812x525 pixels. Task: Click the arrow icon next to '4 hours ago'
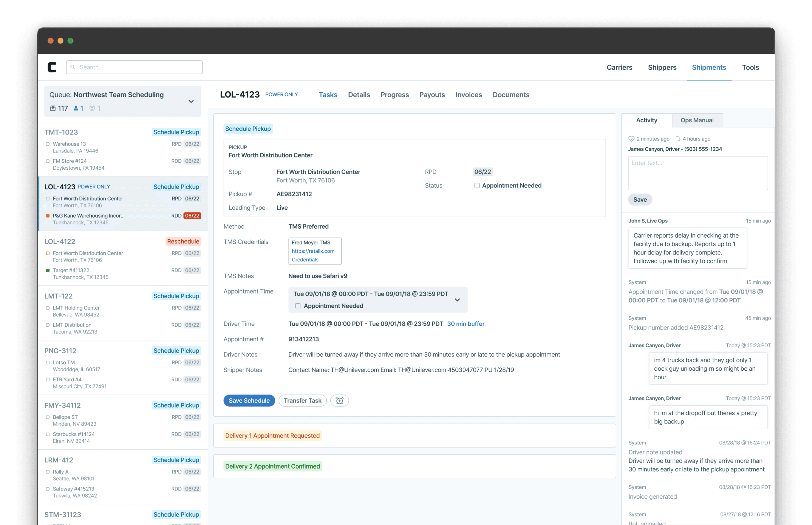678,139
